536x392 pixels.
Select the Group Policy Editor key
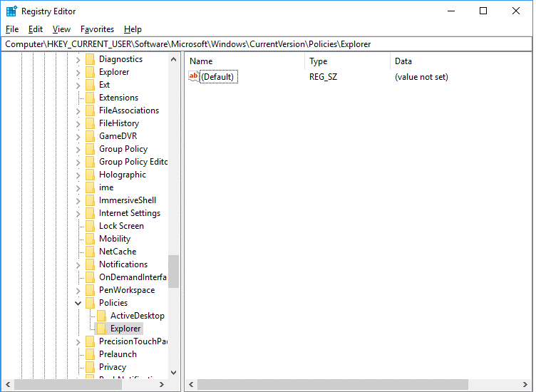133,162
